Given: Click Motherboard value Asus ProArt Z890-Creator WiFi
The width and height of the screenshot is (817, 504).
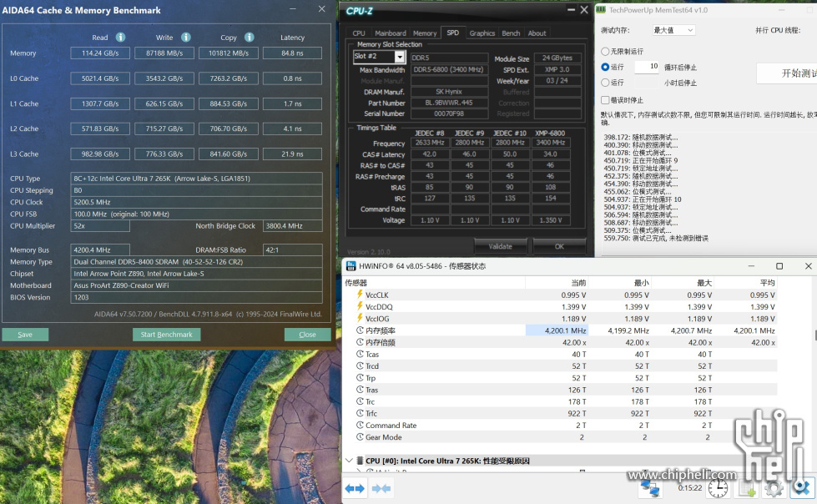Looking at the screenshot, I should [196, 285].
